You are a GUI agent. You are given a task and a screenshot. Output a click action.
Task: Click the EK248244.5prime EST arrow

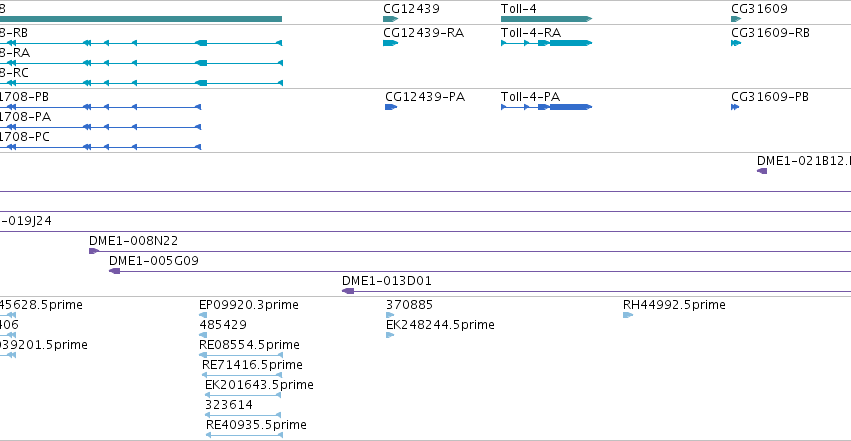point(390,335)
